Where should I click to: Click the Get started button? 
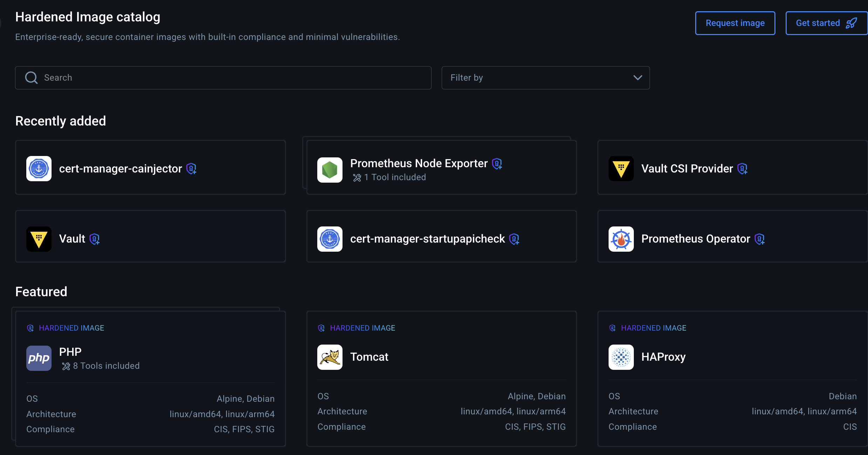click(826, 23)
